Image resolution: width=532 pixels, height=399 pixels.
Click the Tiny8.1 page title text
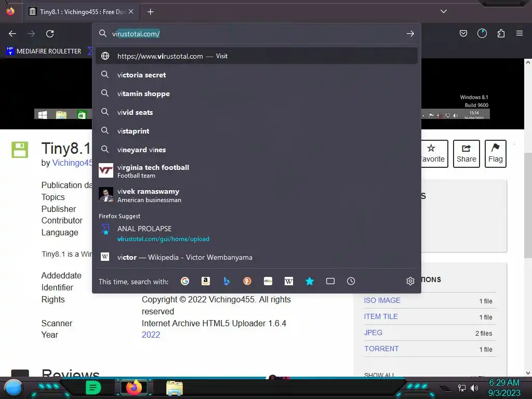(x=66, y=148)
